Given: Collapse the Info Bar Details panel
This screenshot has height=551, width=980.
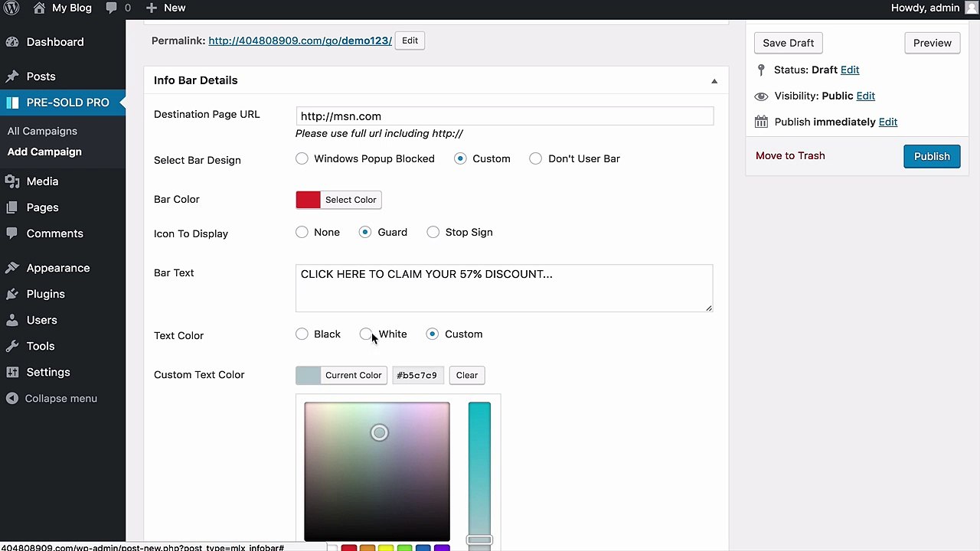Looking at the screenshot, I should 714,80.
